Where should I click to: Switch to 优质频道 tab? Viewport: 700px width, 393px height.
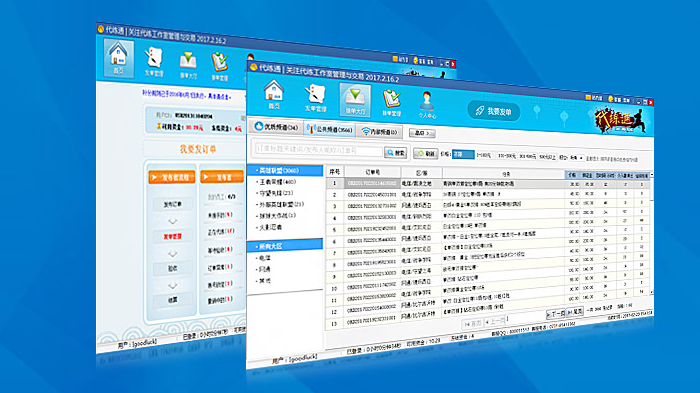click(x=276, y=127)
